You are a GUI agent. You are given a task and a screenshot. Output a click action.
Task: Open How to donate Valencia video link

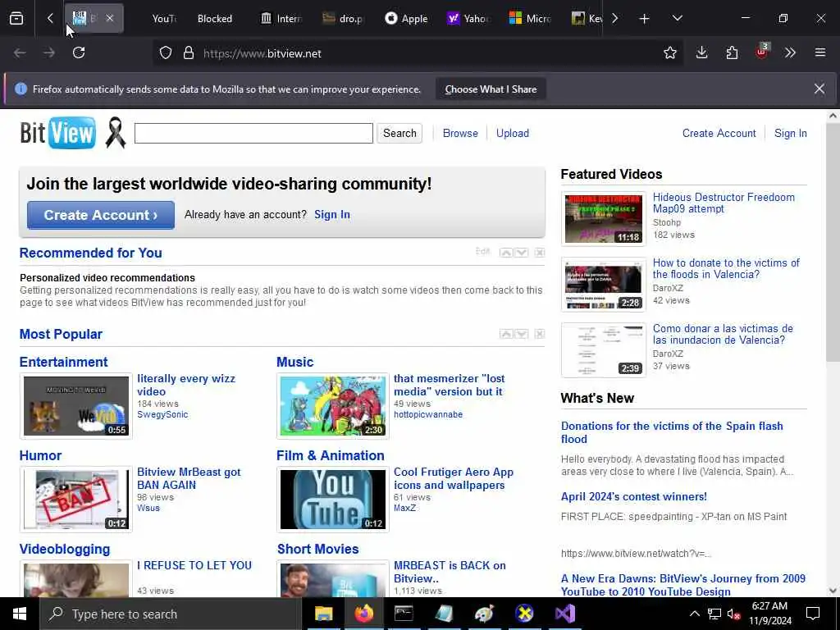(726, 269)
